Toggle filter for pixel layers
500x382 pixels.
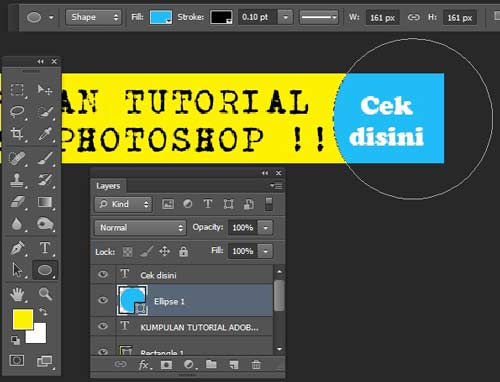click(168, 204)
